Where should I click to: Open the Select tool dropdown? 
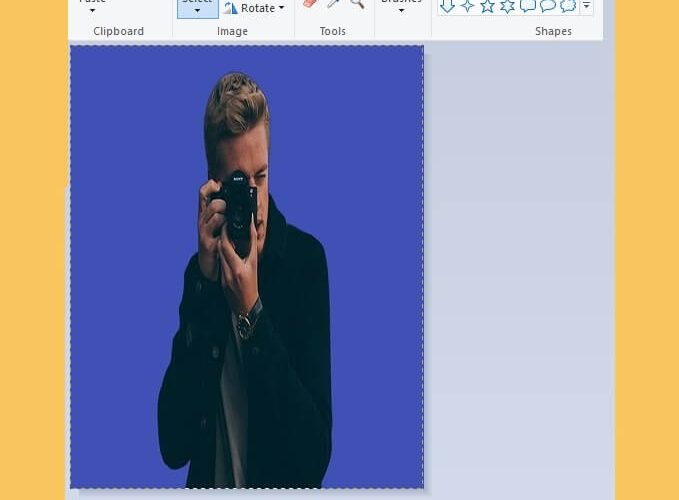197,9
